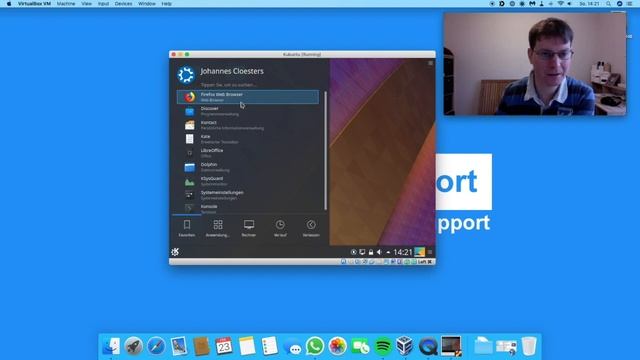Open the Machine menu

pos(66,4)
